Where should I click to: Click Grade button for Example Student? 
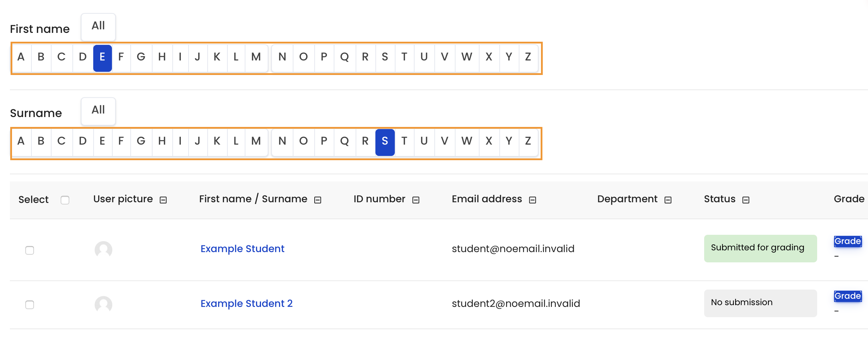click(848, 241)
